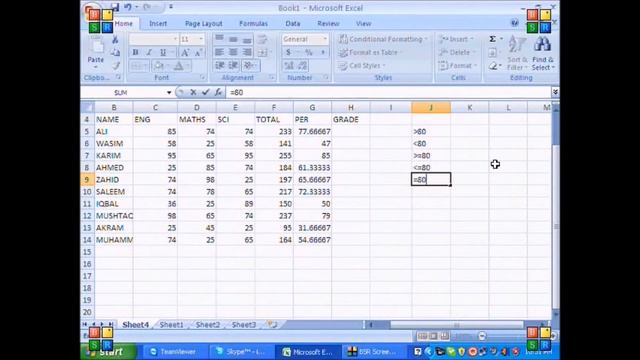Click the Copy icon in Clipboard group
The image size is (640, 360).
[x=116, y=52]
